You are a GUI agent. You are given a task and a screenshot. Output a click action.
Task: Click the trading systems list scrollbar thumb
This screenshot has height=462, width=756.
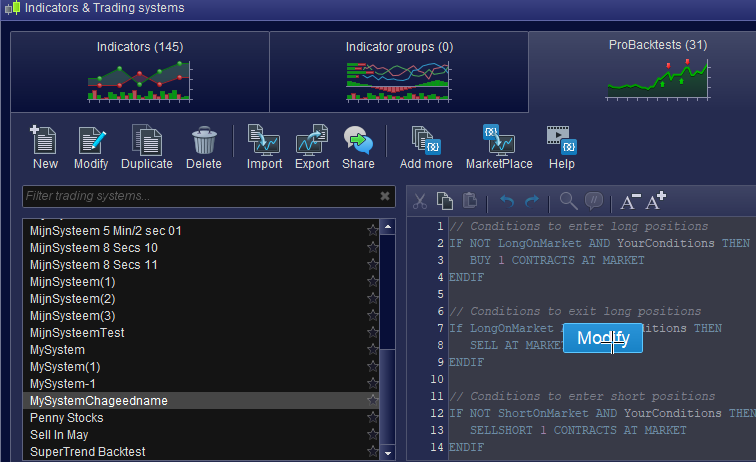[x=388, y=396]
